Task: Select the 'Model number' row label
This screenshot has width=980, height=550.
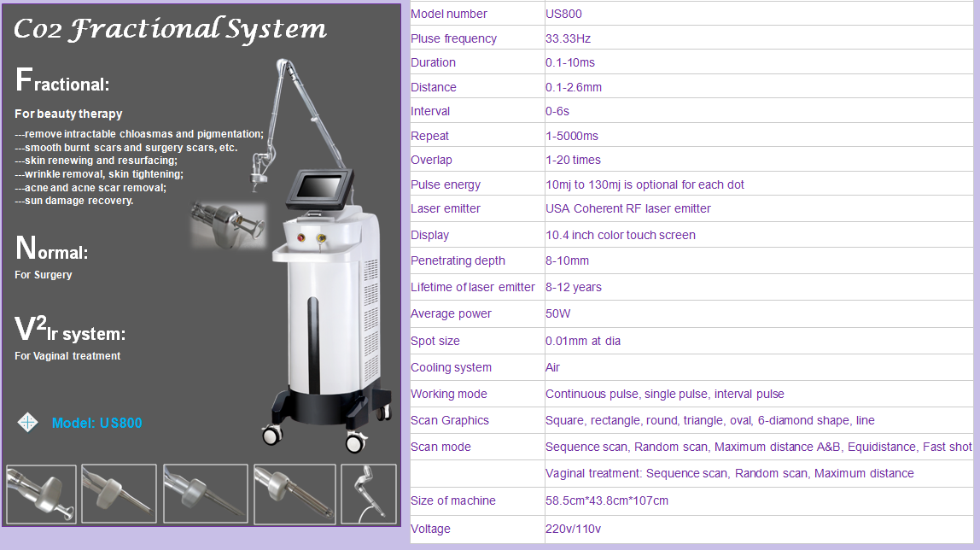Action: coord(449,14)
